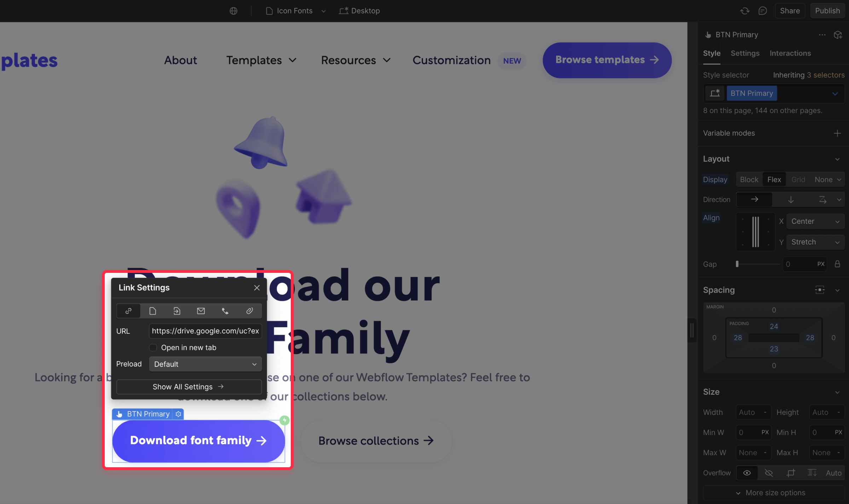Screen dimensions: 849x504
Task: Select Page link type icon
Action: click(x=152, y=311)
